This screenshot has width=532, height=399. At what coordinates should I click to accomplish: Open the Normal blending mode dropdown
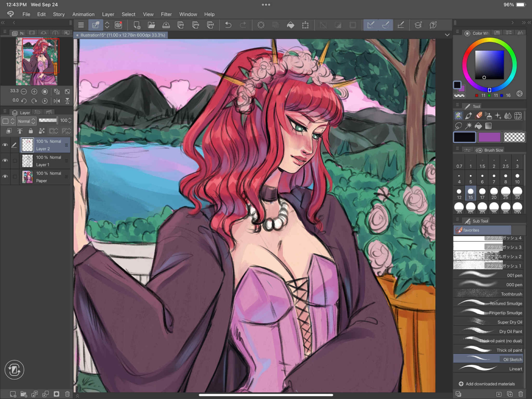pyautogui.click(x=26, y=121)
